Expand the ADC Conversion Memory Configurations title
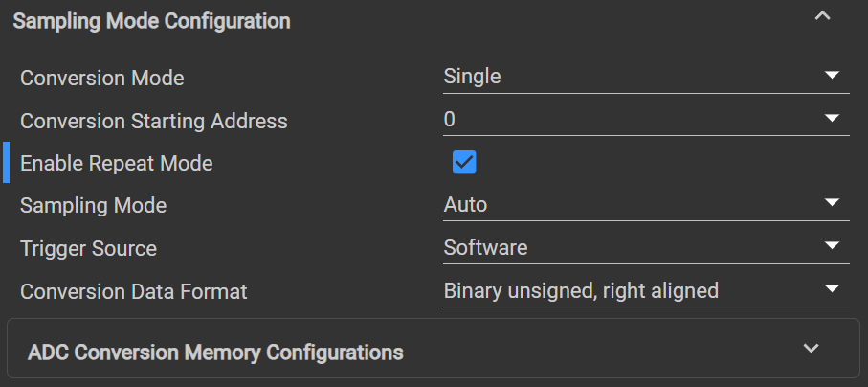This screenshot has width=868, height=387. tap(215, 352)
